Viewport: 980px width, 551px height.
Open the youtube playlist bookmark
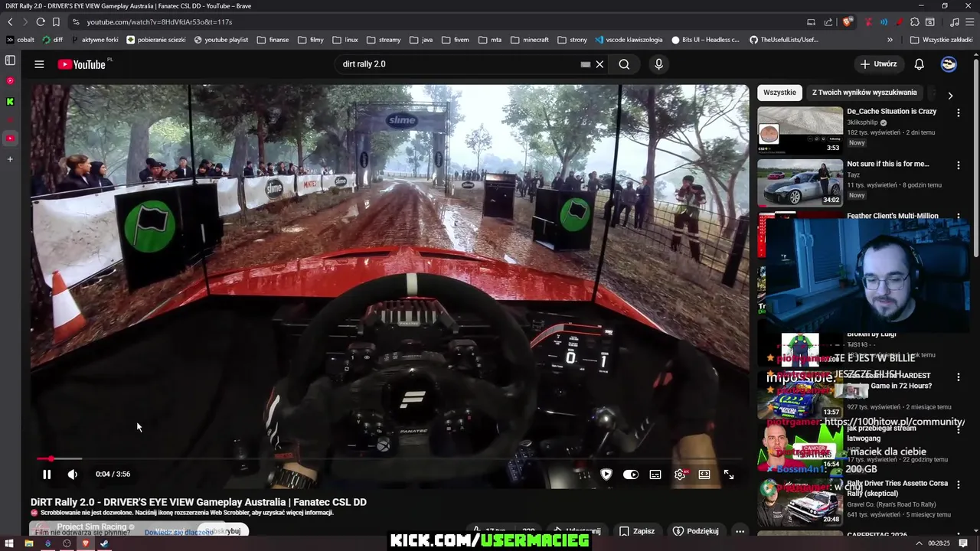click(x=221, y=40)
